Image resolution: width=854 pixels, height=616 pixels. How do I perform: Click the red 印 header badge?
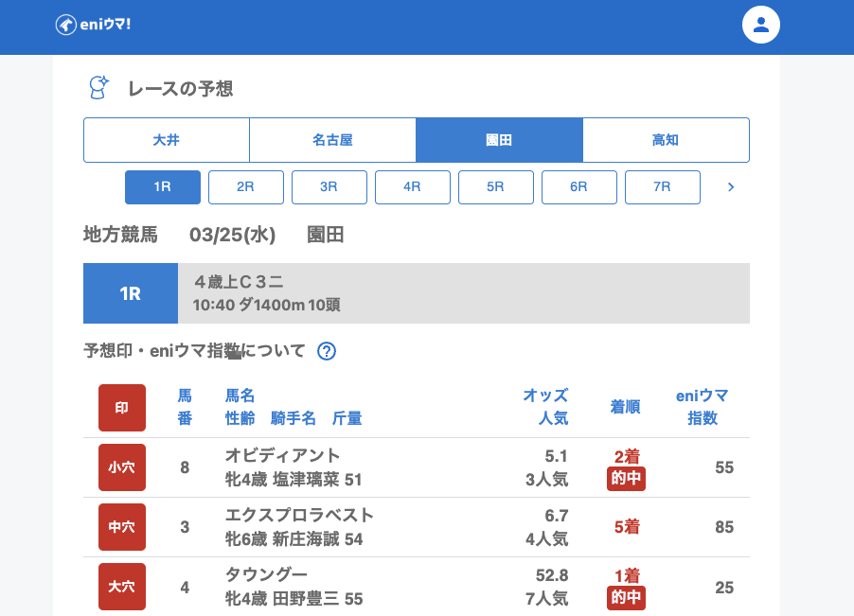pos(122,408)
